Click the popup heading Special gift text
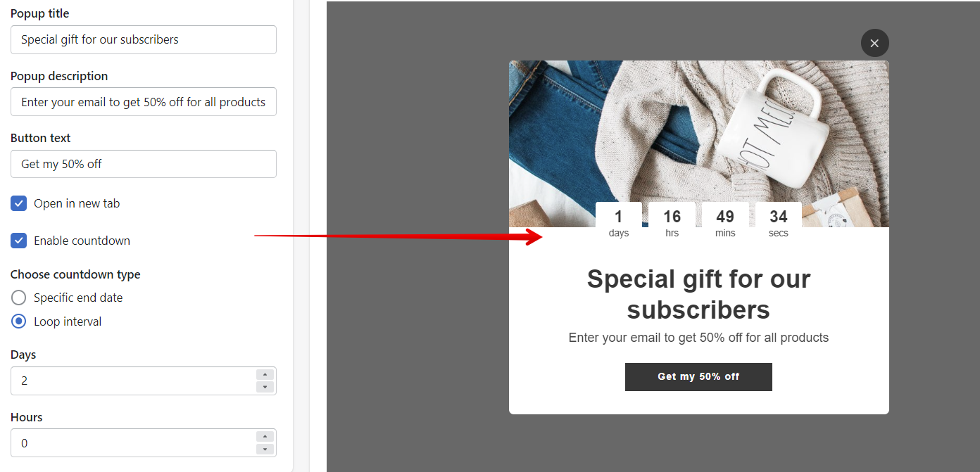The width and height of the screenshot is (980, 472). [698, 294]
